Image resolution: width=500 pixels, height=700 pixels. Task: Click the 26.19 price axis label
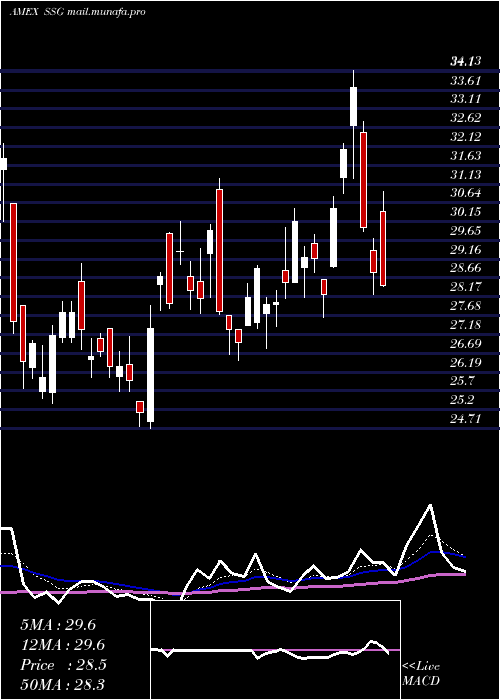(x=466, y=362)
